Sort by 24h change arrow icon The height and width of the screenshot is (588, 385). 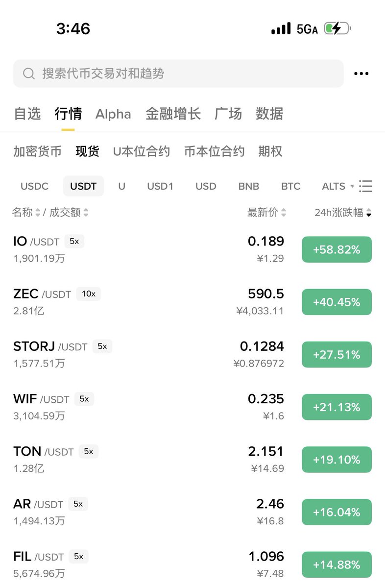click(x=369, y=213)
